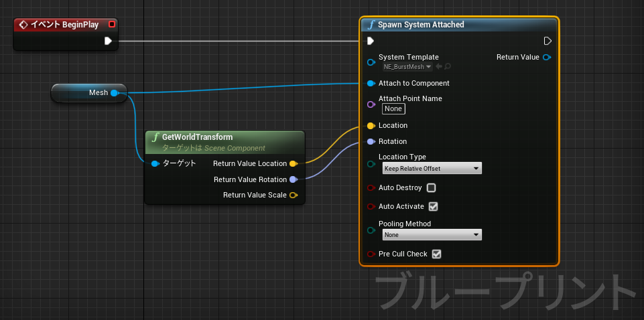Select the Mesh variable node

tap(89, 93)
